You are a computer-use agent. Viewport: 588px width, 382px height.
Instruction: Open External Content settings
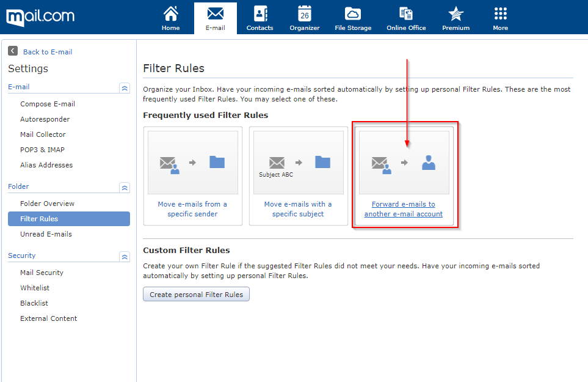pos(48,318)
